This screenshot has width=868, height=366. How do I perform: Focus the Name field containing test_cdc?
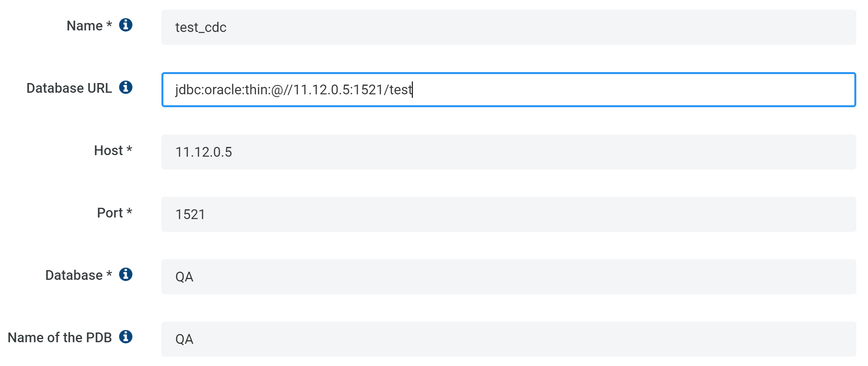509,27
